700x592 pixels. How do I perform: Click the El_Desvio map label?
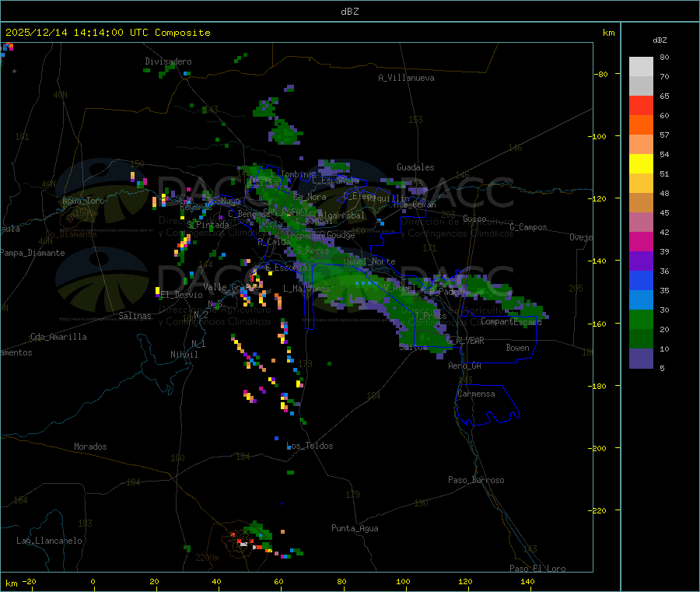tap(182, 295)
